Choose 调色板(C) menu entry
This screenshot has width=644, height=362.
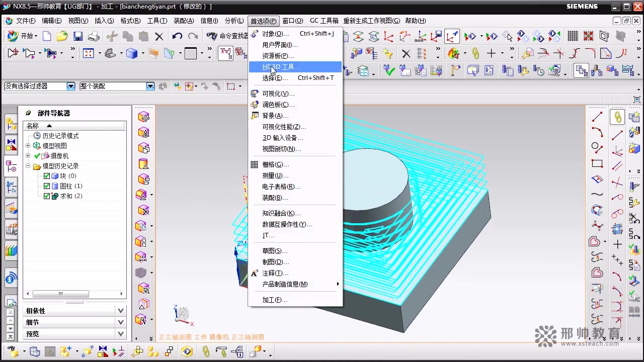click(x=295, y=105)
